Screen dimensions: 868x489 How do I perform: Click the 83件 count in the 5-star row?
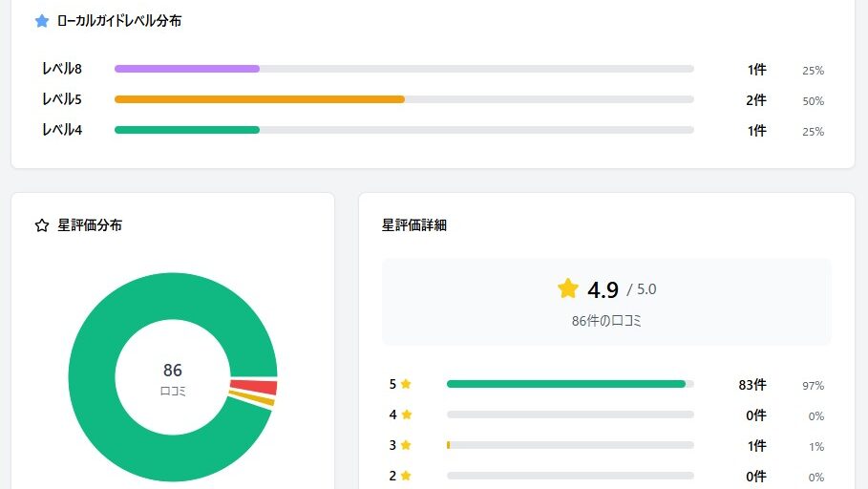(x=752, y=385)
